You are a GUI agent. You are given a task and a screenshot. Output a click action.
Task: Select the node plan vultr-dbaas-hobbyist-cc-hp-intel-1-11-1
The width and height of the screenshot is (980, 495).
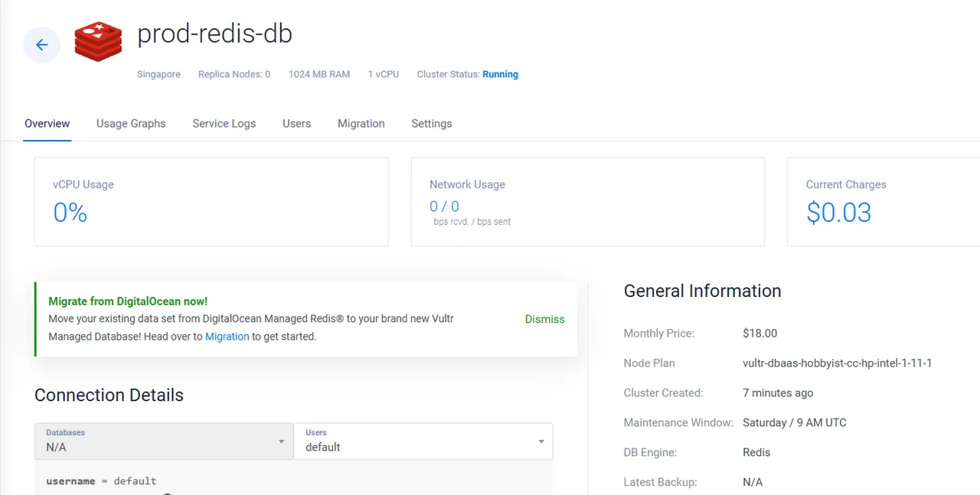pos(838,363)
